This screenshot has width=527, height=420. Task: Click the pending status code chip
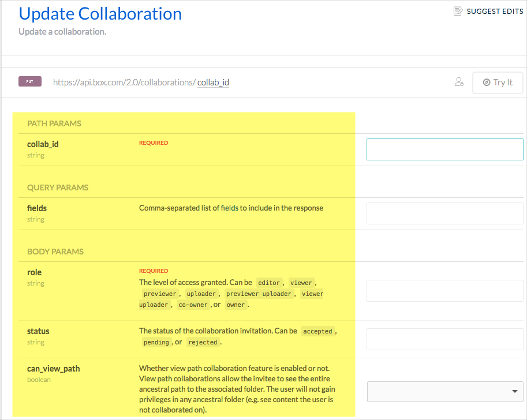pos(156,342)
